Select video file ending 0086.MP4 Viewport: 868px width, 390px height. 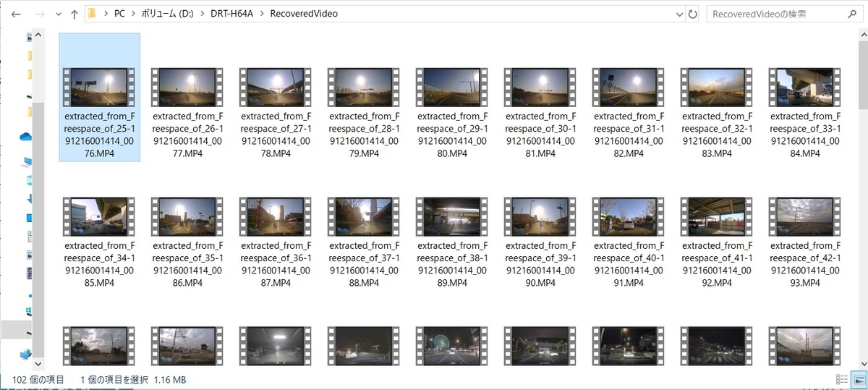tap(187, 242)
